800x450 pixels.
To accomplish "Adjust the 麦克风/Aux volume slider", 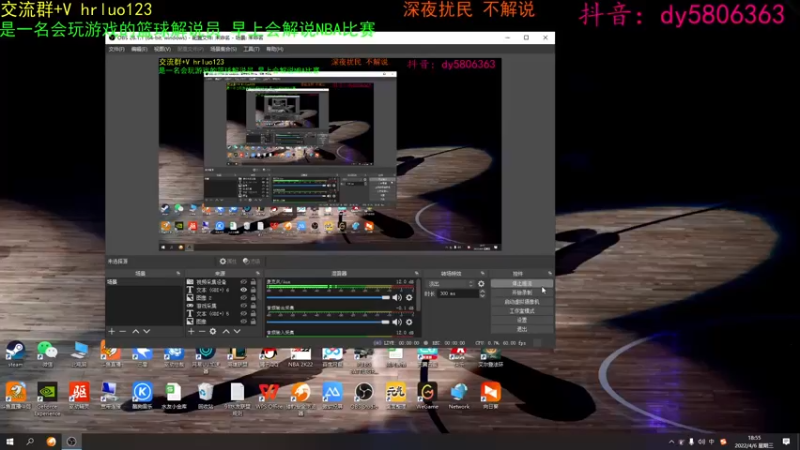I will point(328,297).
